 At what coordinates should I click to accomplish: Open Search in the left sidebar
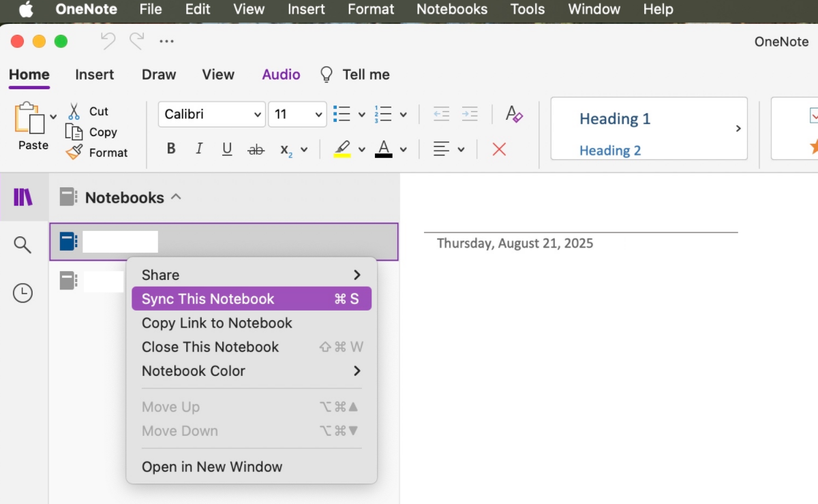coord(22,244)
